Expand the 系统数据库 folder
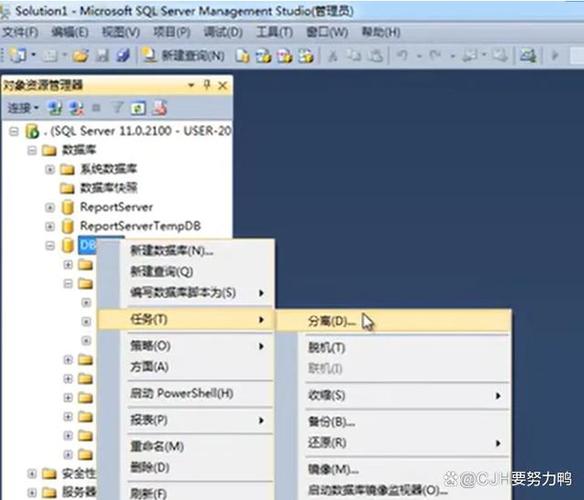 pyautogui.click(x=50, y=170)
